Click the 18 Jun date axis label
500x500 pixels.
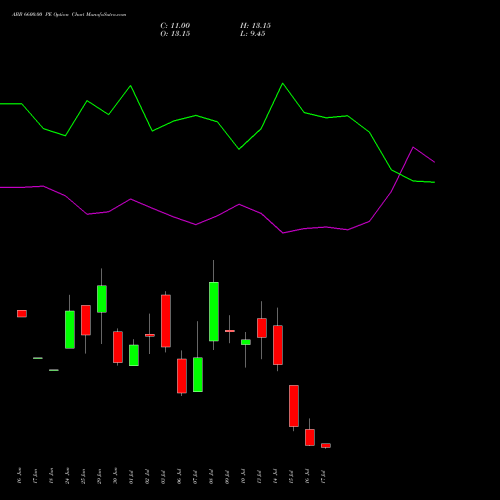[x=52, y=476]
